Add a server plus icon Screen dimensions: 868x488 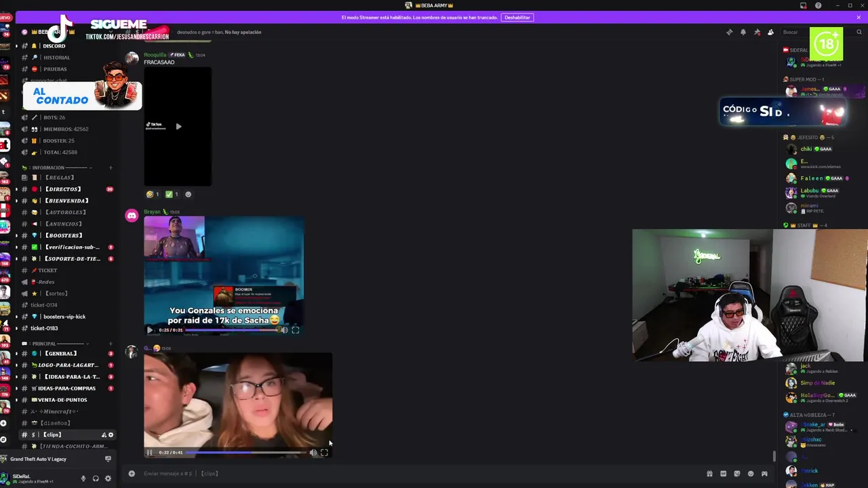pos(3,423)
